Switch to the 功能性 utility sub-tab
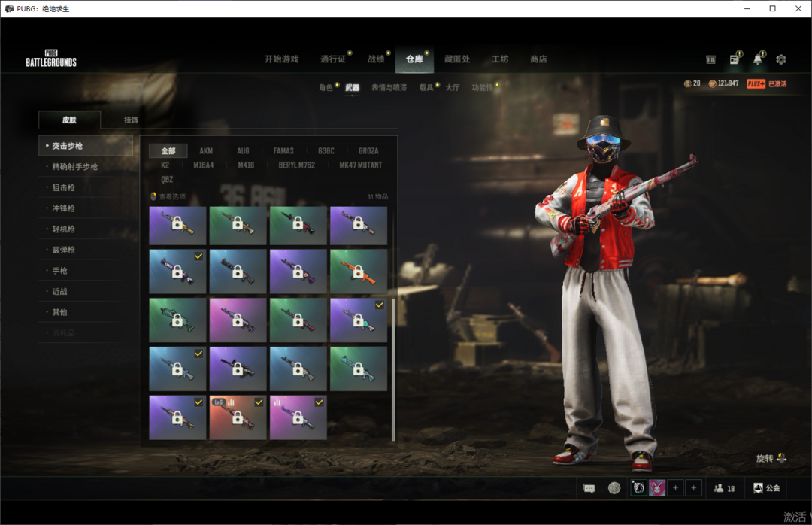This screenshot has width=812, height=525. click(x=482, y=87)
